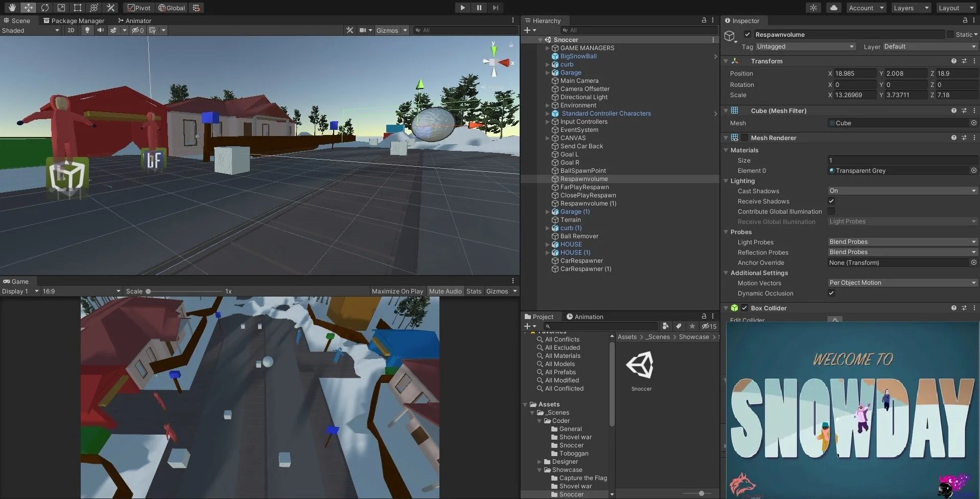Disable the Box Collider component checkbox

[x=744, y=308]
